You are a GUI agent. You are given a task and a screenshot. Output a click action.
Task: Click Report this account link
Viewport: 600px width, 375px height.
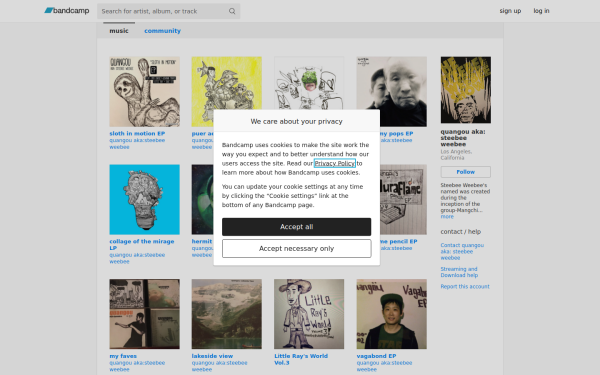click(465, 286)
